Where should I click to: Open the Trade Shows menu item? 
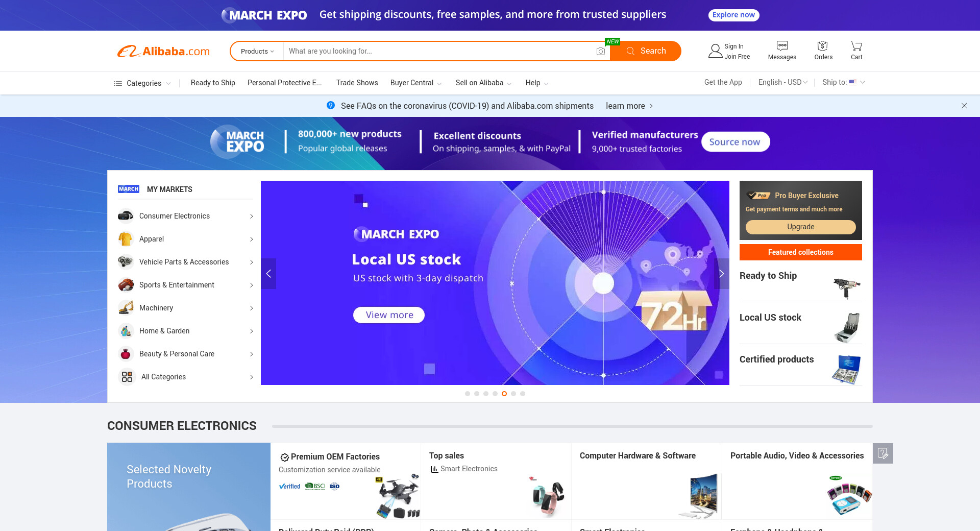[357, 83]
